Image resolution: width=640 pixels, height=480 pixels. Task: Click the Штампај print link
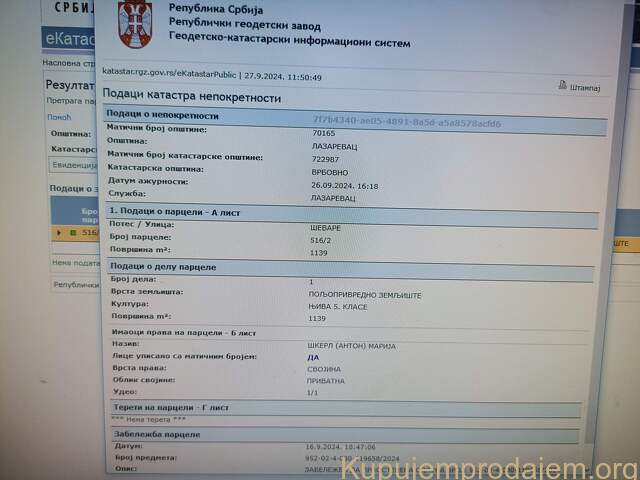point(585,87)
